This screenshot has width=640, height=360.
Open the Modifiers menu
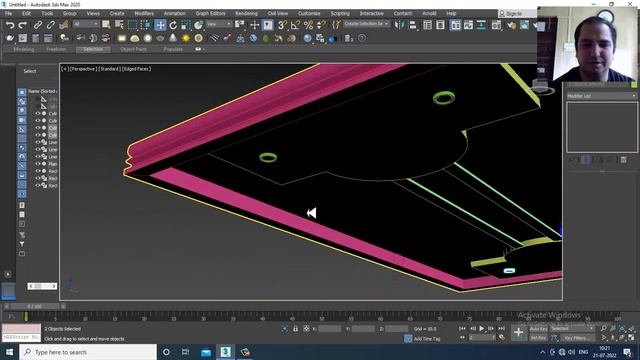tap(144, 13)
